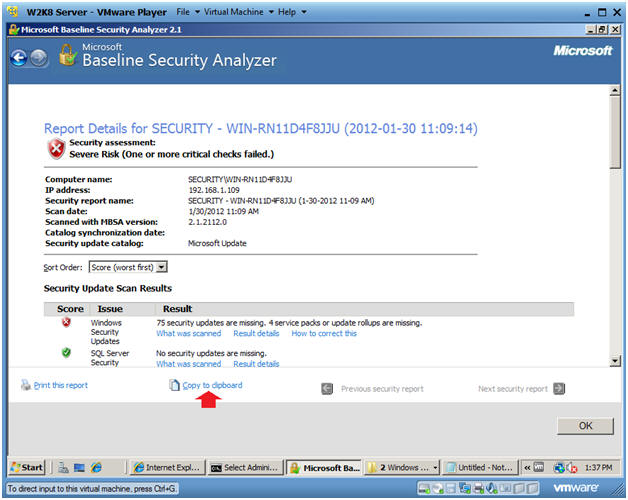
Task: Click the keyboard tray icon
Action: pyautogui.click(x=539, y=467)
